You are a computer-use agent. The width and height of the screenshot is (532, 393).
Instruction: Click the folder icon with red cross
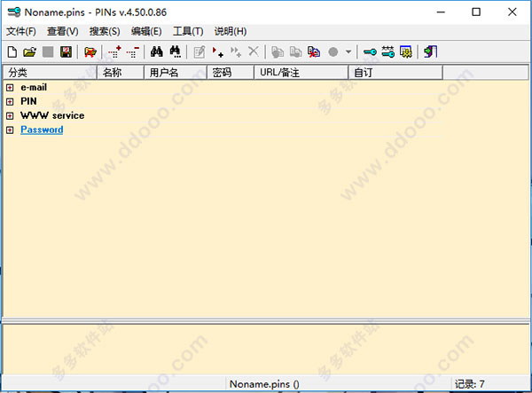[90, 52]
